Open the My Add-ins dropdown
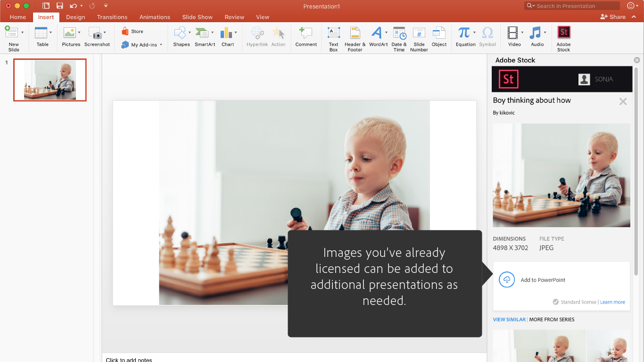The height and width of the screenshot is (362, 644). coord(161,45)
